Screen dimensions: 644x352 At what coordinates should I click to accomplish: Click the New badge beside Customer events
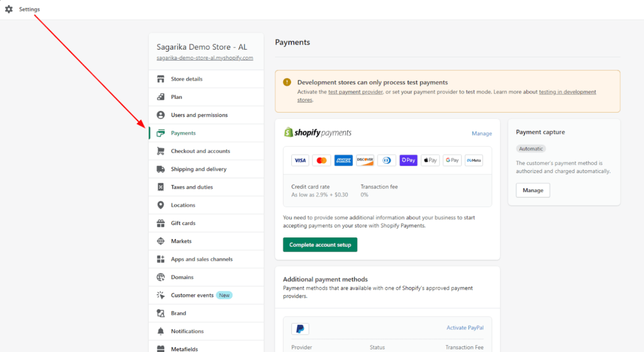pyautogui.click(x=225, y=295)
